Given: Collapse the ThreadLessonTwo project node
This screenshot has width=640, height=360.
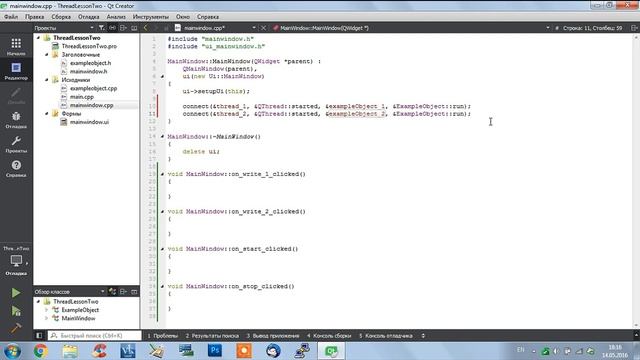Looking at the screenshot, I should coord(38,38).
